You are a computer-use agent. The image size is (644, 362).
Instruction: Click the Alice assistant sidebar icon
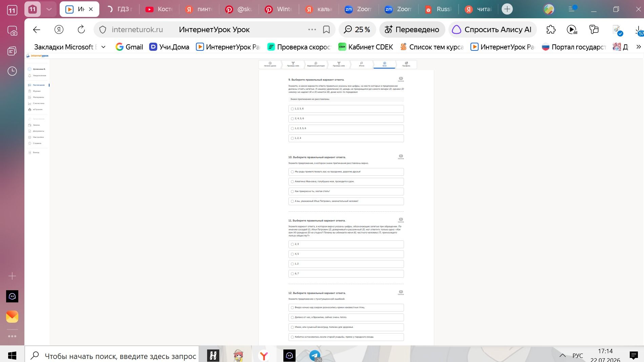click(x=12, y=296)
